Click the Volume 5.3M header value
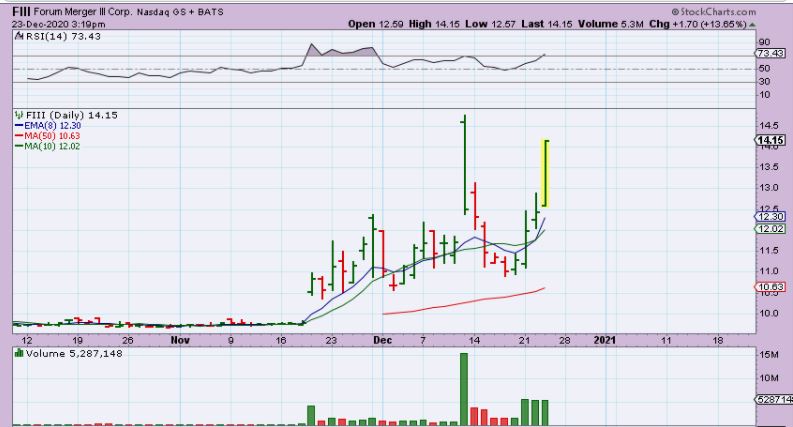This screenshot has width=793, height=427. click(x=611, y=24)
